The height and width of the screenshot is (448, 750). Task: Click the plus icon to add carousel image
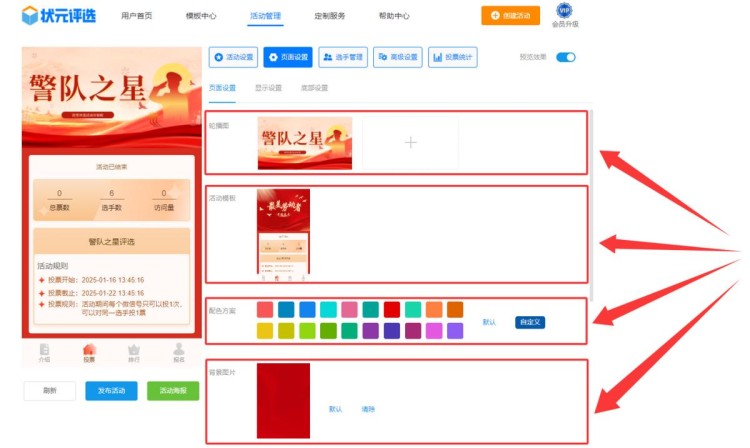coord(409,143)
